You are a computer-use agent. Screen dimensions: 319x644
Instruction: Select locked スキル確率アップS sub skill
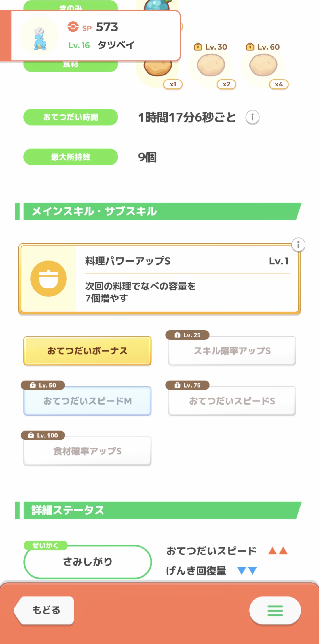click(x=232, y=351)
